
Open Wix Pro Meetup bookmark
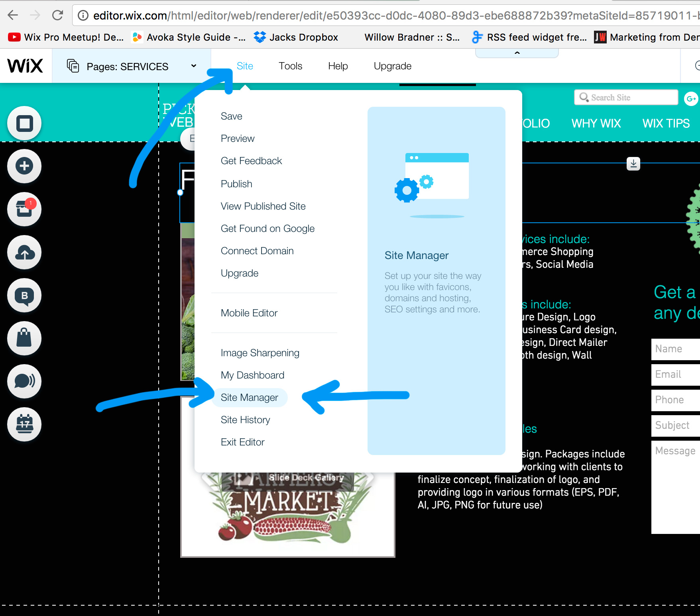(66, 37)
